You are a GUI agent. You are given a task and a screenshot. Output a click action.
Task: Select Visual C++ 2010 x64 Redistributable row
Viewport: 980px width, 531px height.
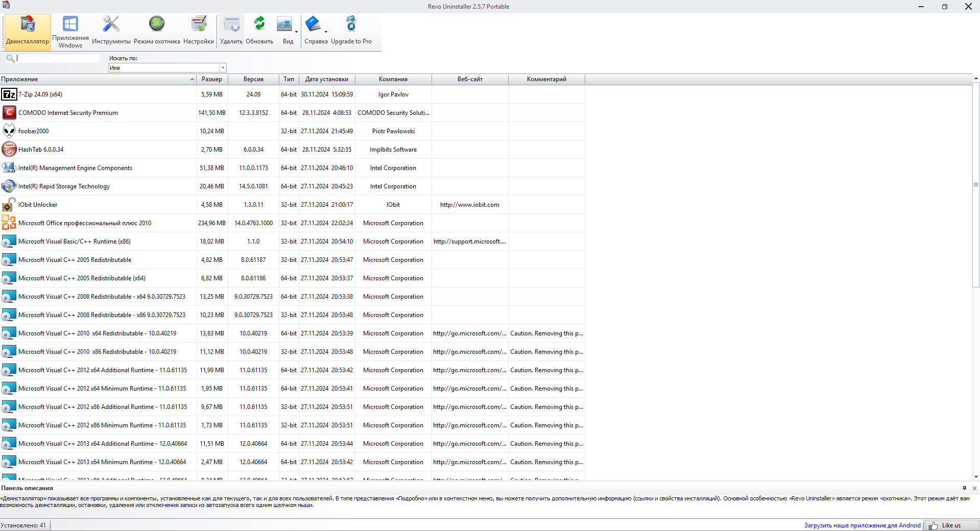click(x=292, y=333)
